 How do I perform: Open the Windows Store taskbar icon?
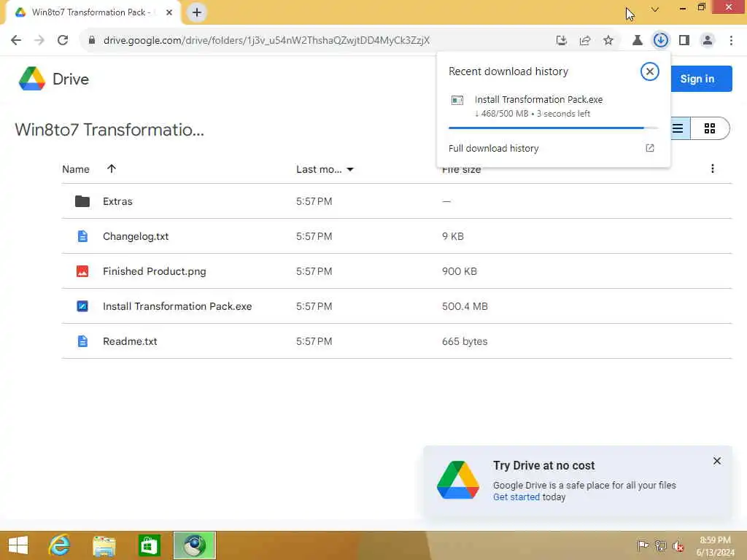pyautogui.click(x=149, y=545)
